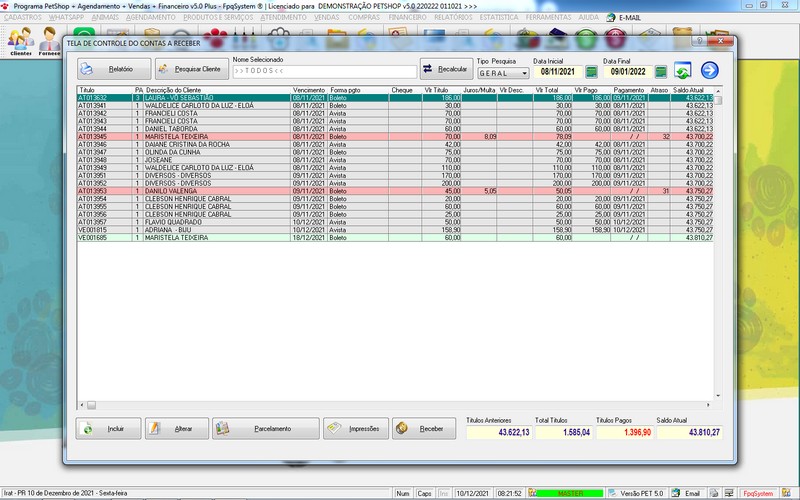
Task: Click the Receber payment button
Action: coord(423,428)
